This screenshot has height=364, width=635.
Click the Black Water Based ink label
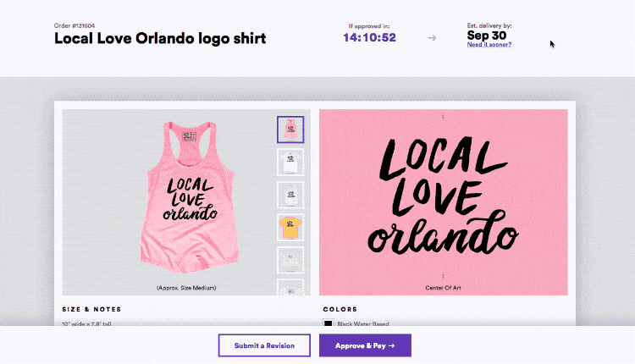tap(363, 323)
